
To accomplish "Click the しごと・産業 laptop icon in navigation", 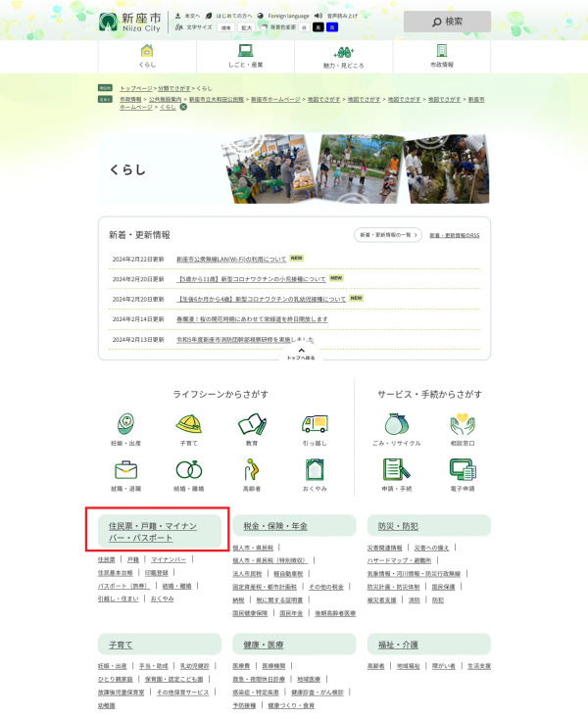I will [245, 50].
